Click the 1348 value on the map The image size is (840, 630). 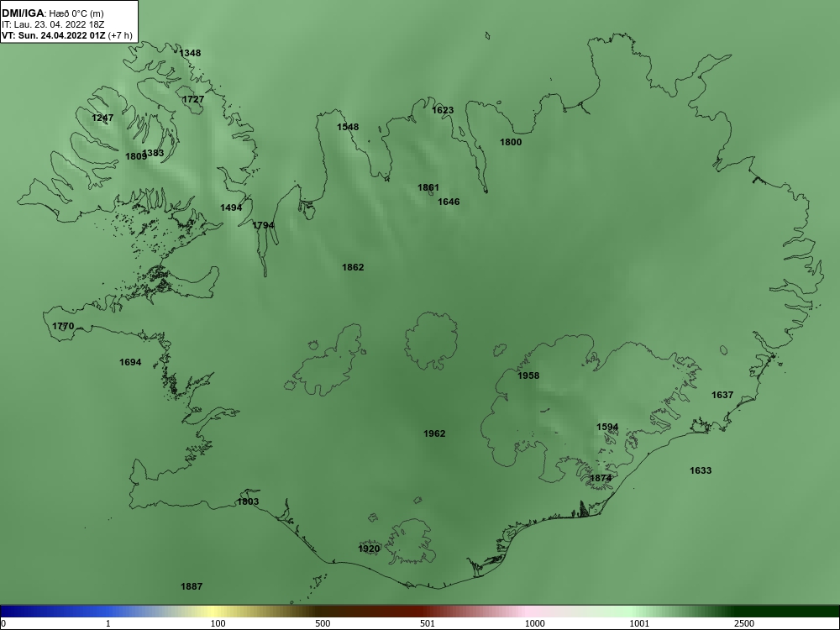click(x=190, y=53)
